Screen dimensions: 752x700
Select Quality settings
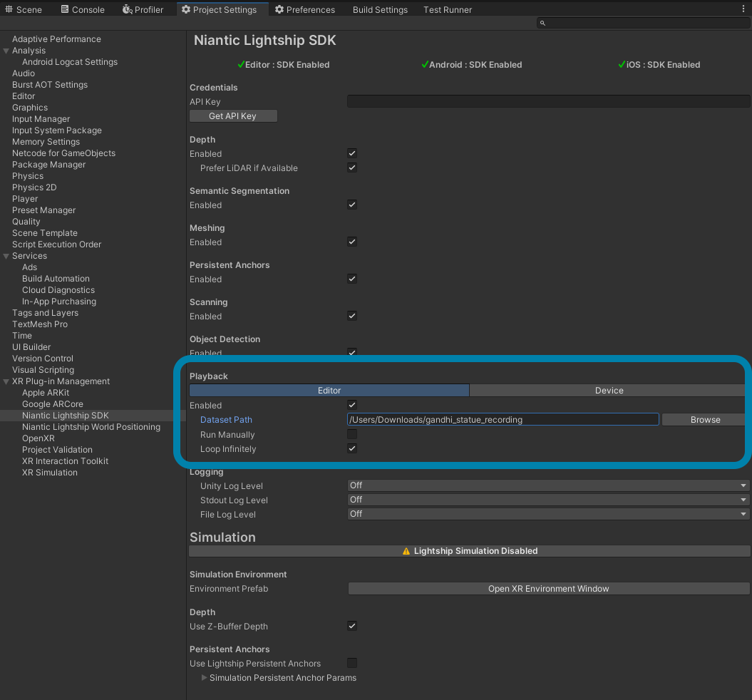(26, 222)
